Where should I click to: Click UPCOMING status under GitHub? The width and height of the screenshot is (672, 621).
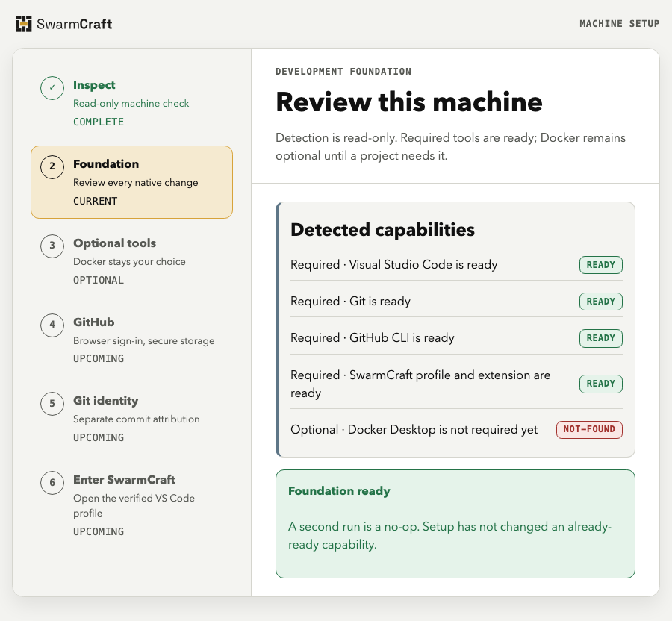[x=99, y=358]
